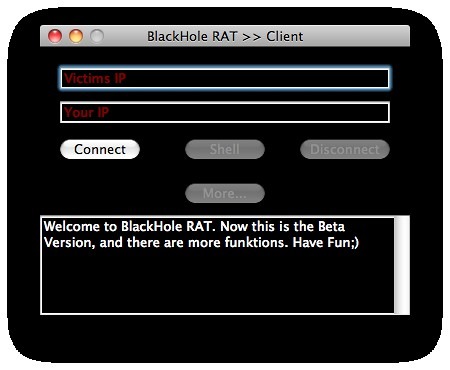Select the Your IP input field
The image size is (450, 370).
click(x=225, y=112)
